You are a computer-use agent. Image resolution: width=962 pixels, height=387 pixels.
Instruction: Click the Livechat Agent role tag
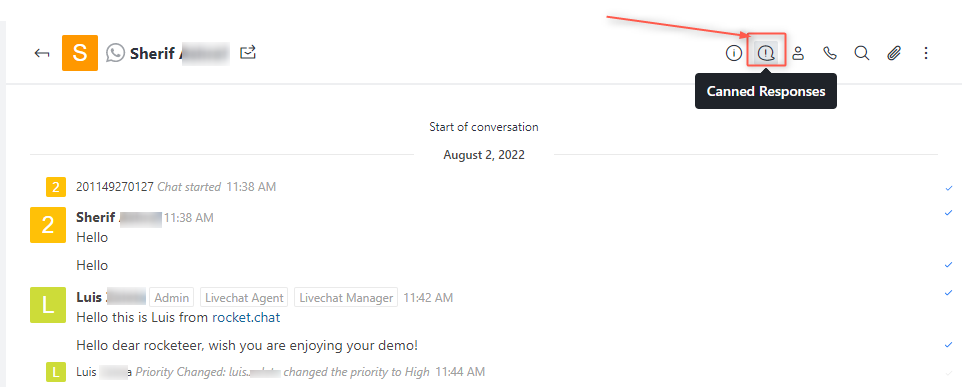click(x=244, y=297)
